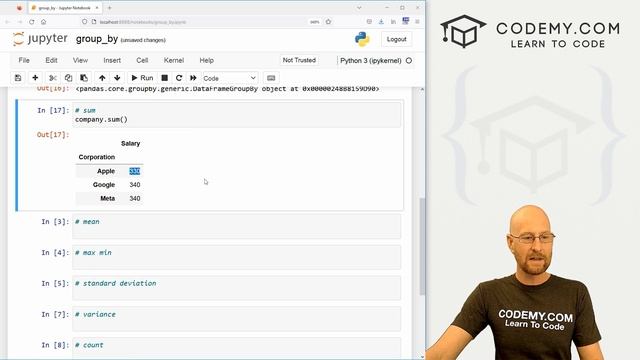Image resolution: width=640 pixels, height=360 pixels.
Task: Click the # count code cell
Action: 237,347
